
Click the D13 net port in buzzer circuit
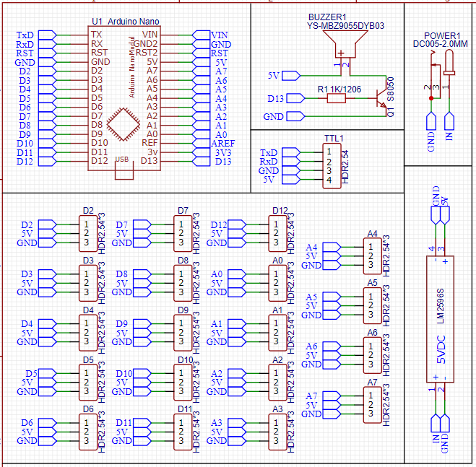295,98
